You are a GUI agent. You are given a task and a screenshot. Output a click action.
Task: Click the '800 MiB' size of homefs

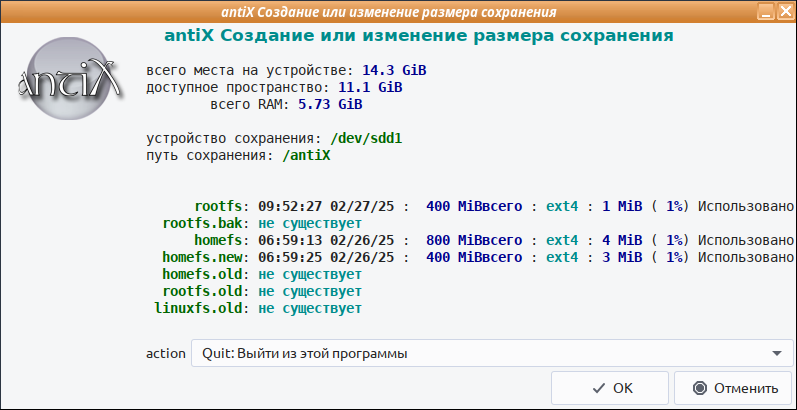(454, 240)
